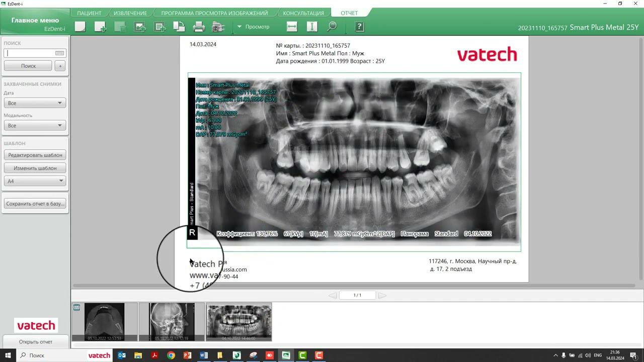The image size is (644, 362).
Task: Expand the Модальность dropdown
Action: click(x=35, y=126)
